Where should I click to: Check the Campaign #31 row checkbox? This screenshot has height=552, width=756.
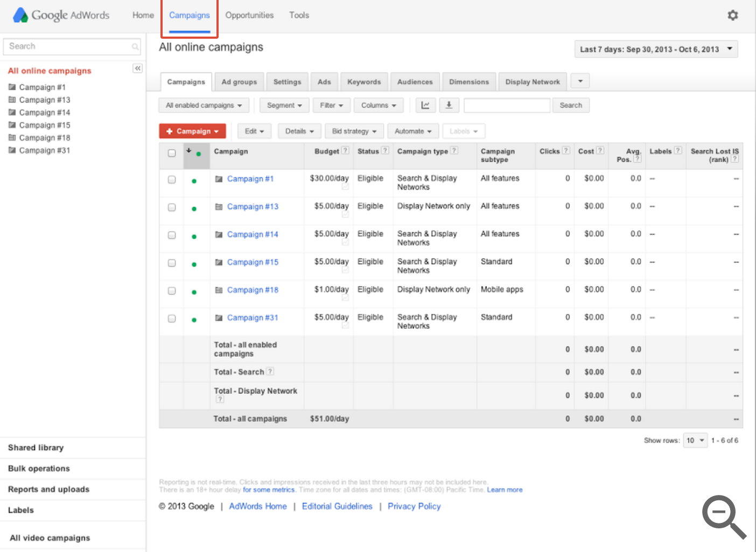172,319
